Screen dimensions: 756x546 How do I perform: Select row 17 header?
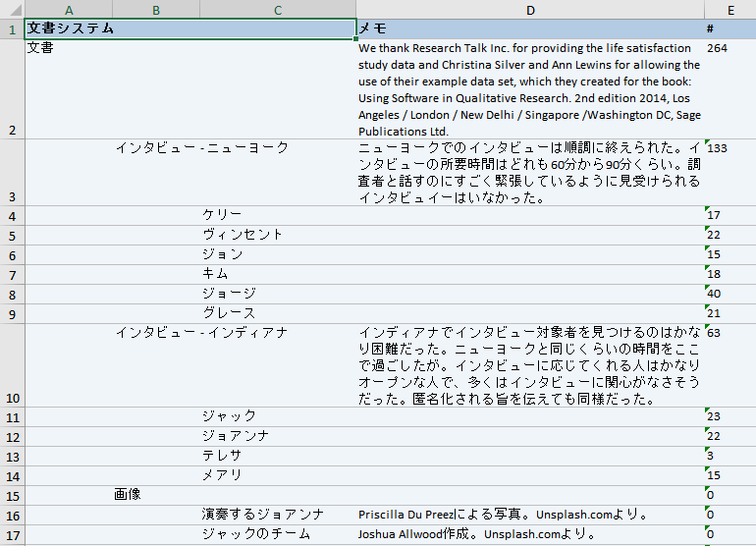pos(13,535)
